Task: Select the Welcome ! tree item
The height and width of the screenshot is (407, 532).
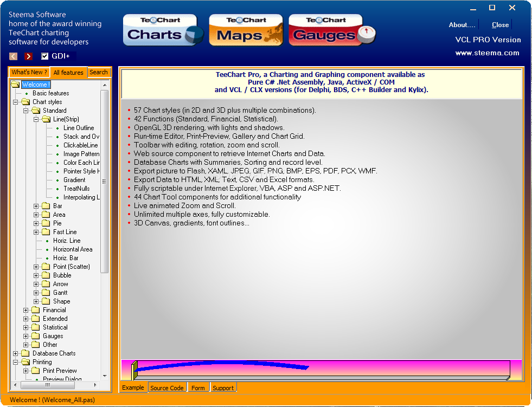Action: pos(36,84)
